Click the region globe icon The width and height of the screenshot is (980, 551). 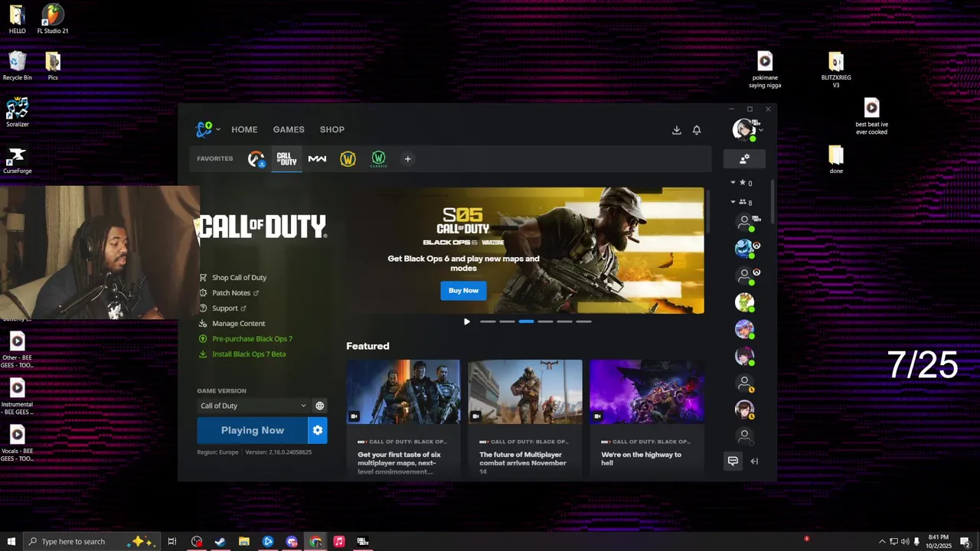coord(320,406)
